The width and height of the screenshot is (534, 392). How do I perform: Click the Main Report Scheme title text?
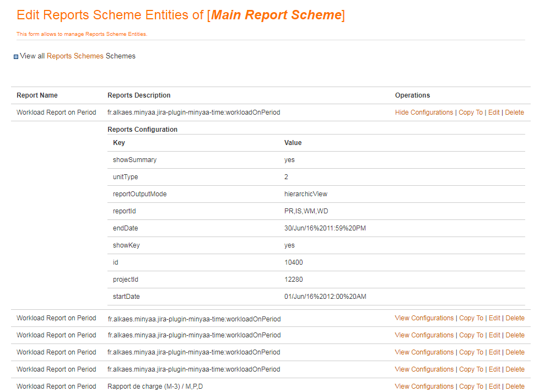coord(276,15)
